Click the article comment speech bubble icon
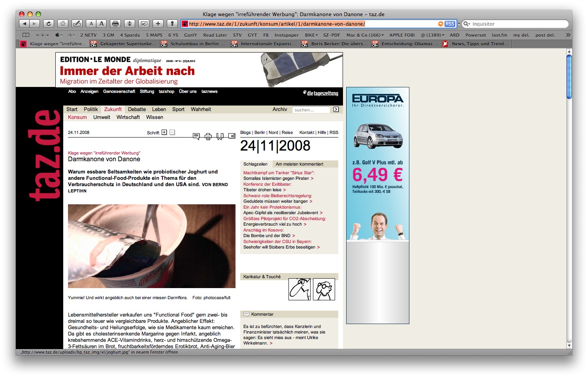Viewport: 588px width, 377px height. point(196,136)
